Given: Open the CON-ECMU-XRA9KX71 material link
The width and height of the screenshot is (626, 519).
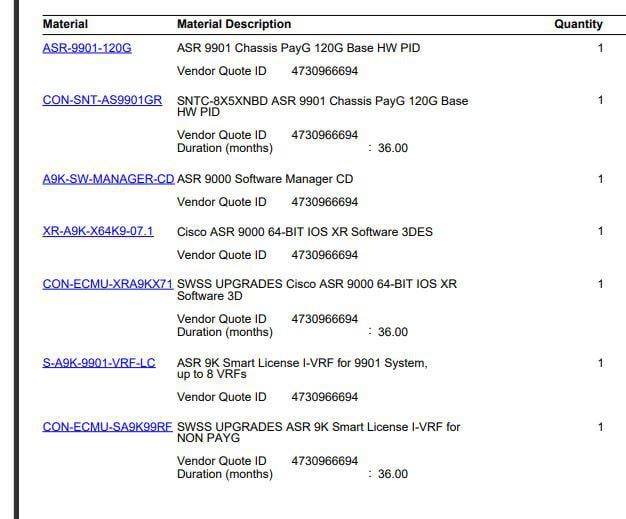Looking at the screenshot, I should [x=107, y=284].
